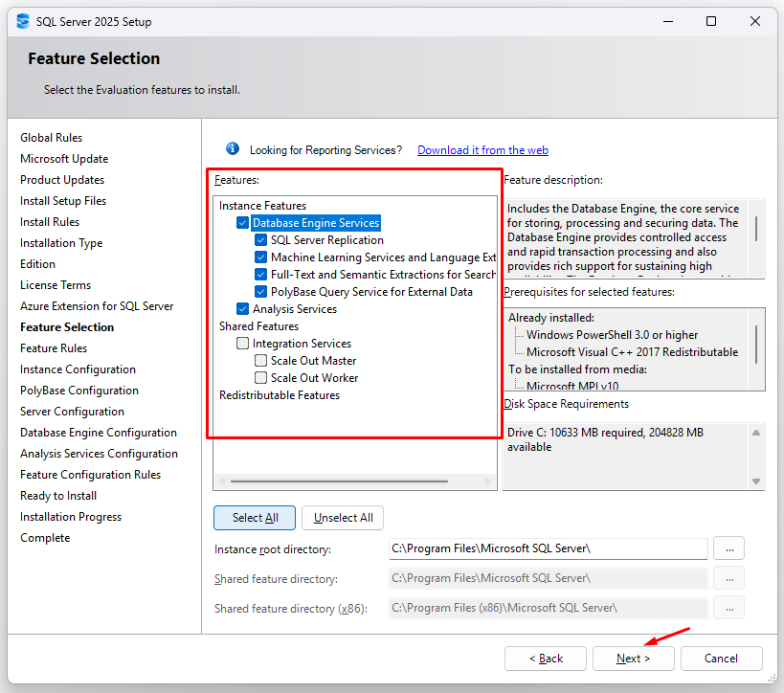Image resolution: width=784 pixels, height=693 pixels.
Task: Click the SQL Server icon in the title bar
Action: coord(22,20)
